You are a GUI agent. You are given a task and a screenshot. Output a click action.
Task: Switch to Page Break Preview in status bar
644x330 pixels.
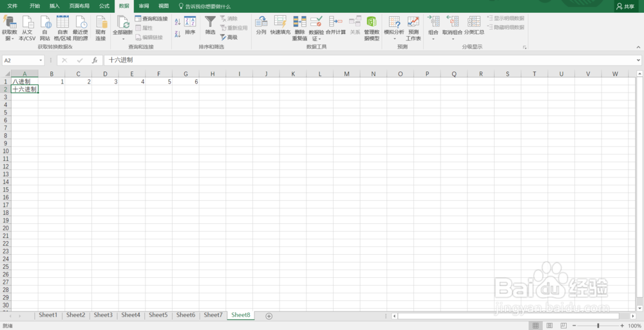coord(563,325)
